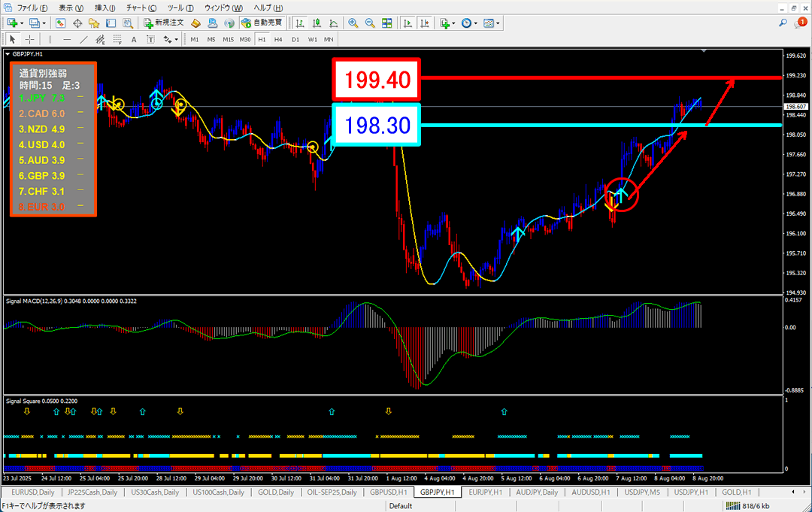Open the Data Window crosshair-circle icon

pos(77,23)
